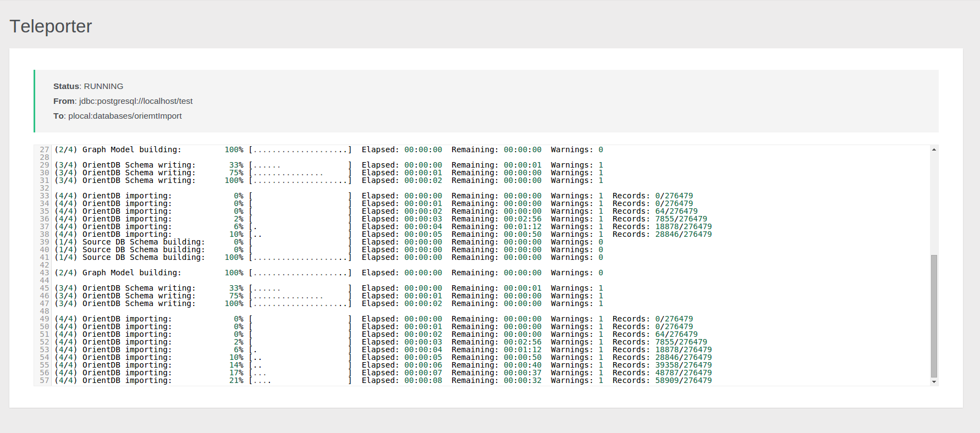Image resolution: width=980 pixels, height=433 pixels.
Task: Click the Status RUNNING text
Action: (x=88, y=86)
